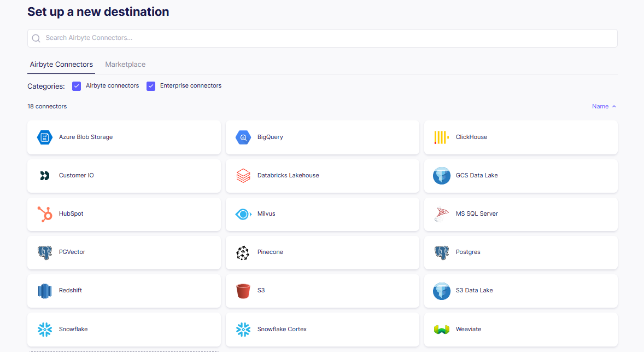Select the Azure Blob Storage destination icon
This screenshot has height=352, width=644.
(x=44, y=137)
